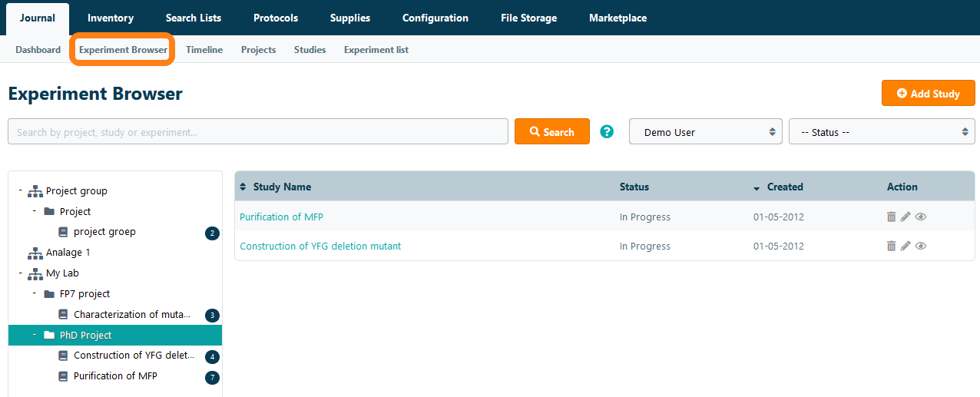Click badge 7 next to Purification of MFP

point(212,378)
